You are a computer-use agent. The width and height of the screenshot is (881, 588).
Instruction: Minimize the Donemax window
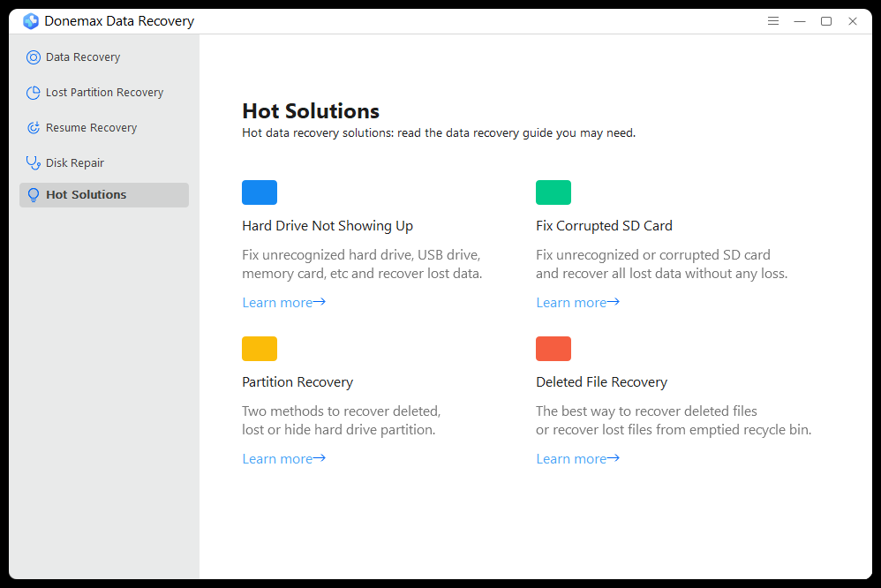(800, 21)
